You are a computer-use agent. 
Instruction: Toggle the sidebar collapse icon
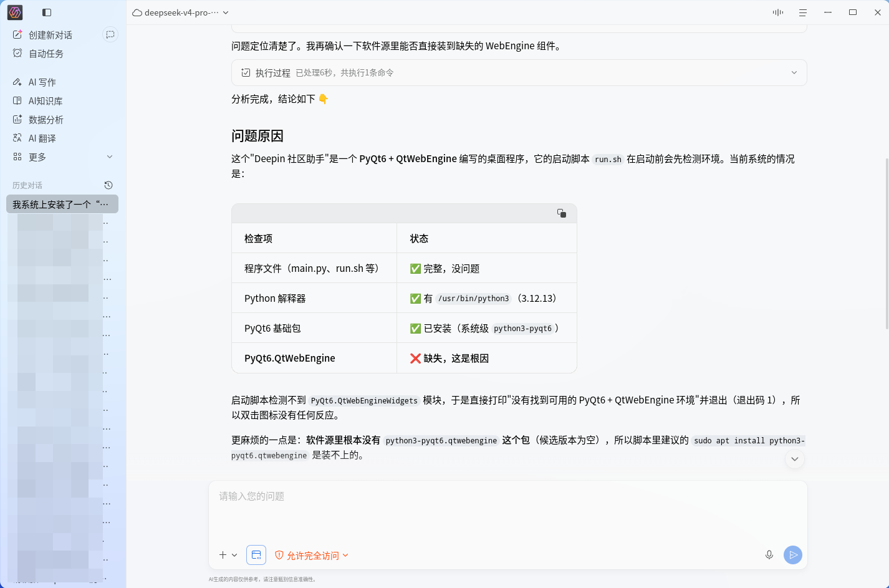(47, 12)
